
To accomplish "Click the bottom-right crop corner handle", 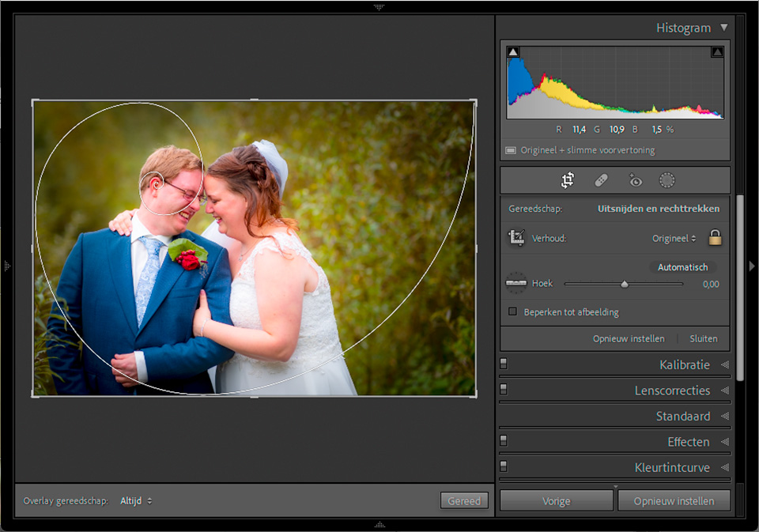I will coord(475,395).
